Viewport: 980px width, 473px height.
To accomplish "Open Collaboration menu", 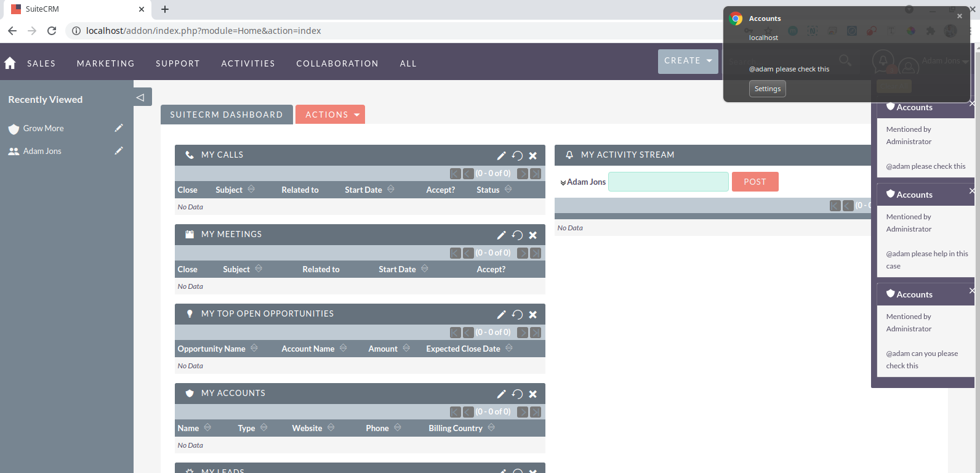I will point(337,63).
